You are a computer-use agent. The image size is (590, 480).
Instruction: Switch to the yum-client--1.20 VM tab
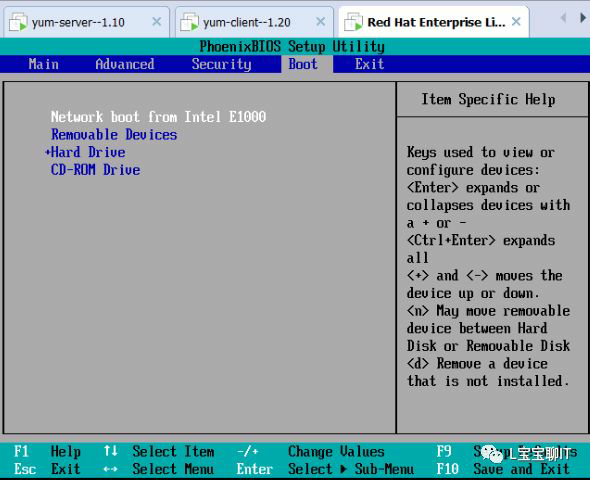tap(254, 22)
